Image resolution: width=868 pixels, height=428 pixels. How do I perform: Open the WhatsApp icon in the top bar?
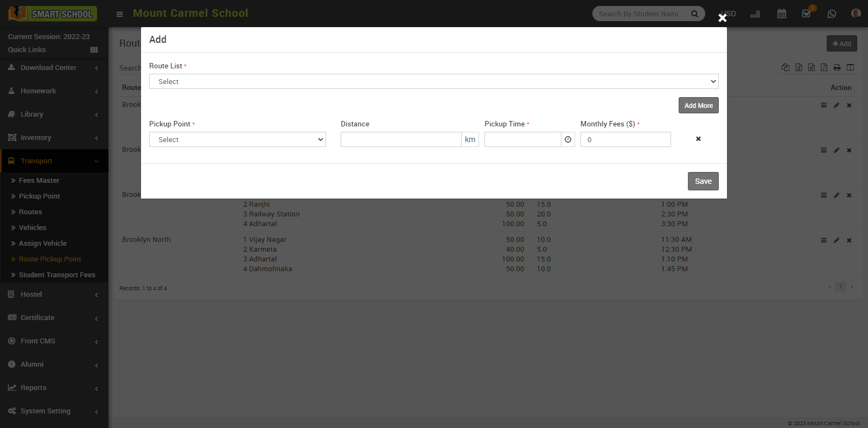(832, 14)
